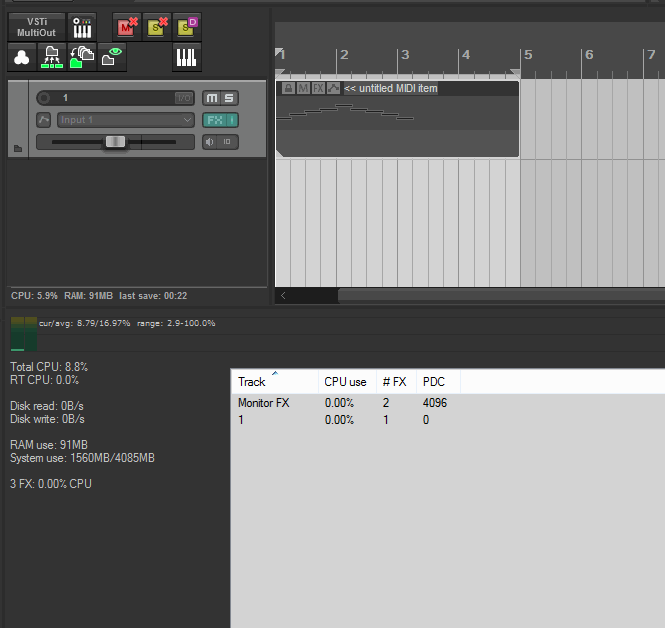The image size is (665, 628).
Task: Sort performance list by CPU use column
Action: click(x=347, y=382)
